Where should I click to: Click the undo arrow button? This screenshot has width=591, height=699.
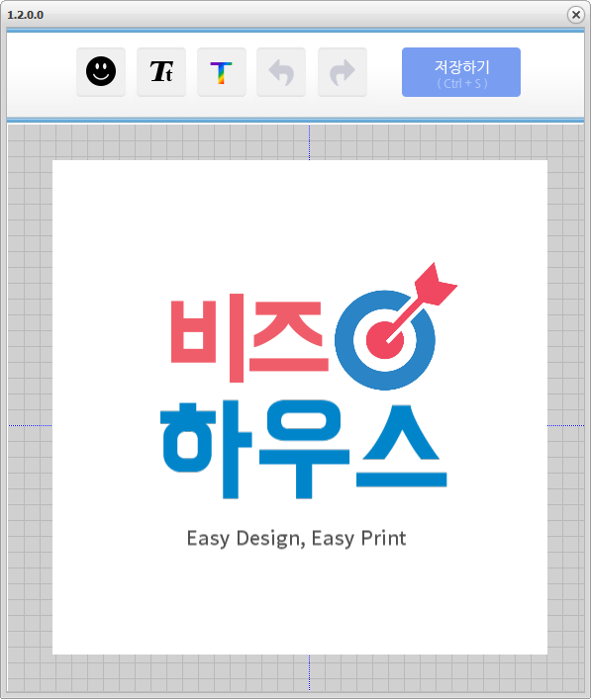(281, 72)
